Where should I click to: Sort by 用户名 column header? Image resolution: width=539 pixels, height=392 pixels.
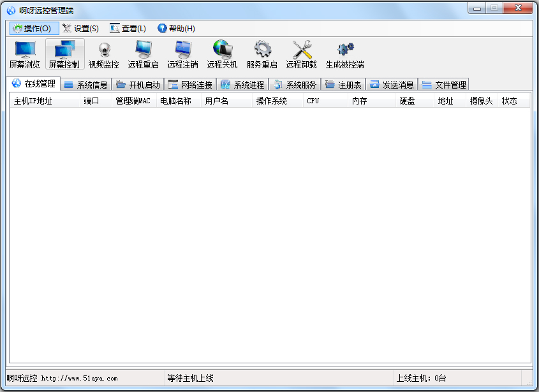click(x=227, y=101)
